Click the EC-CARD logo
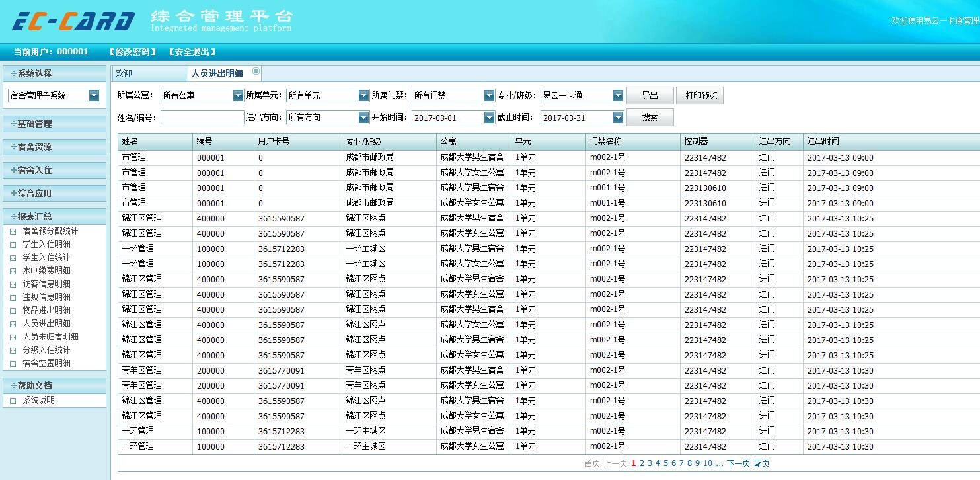This screenshot has height=480, width=980. [73, 22]
